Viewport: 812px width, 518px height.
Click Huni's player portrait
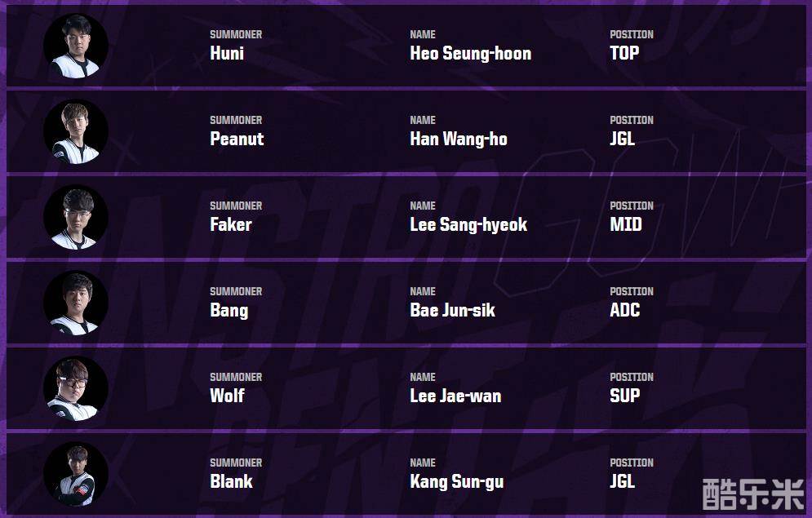76,46
